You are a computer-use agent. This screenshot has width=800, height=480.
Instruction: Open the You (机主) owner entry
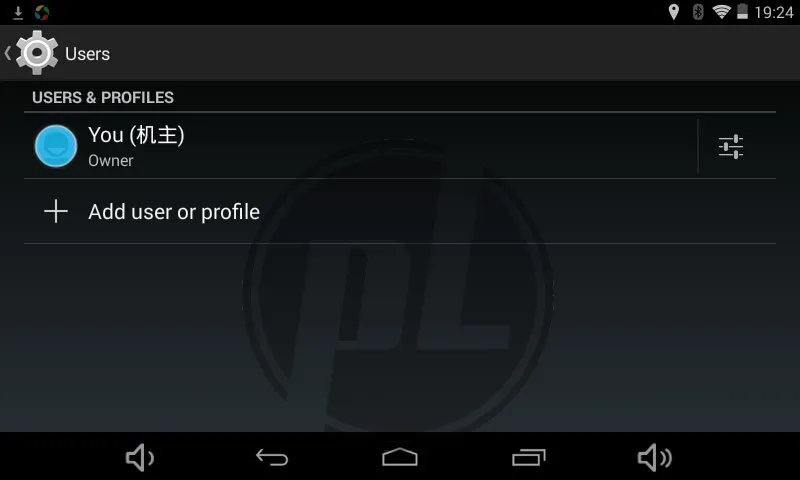360,146
